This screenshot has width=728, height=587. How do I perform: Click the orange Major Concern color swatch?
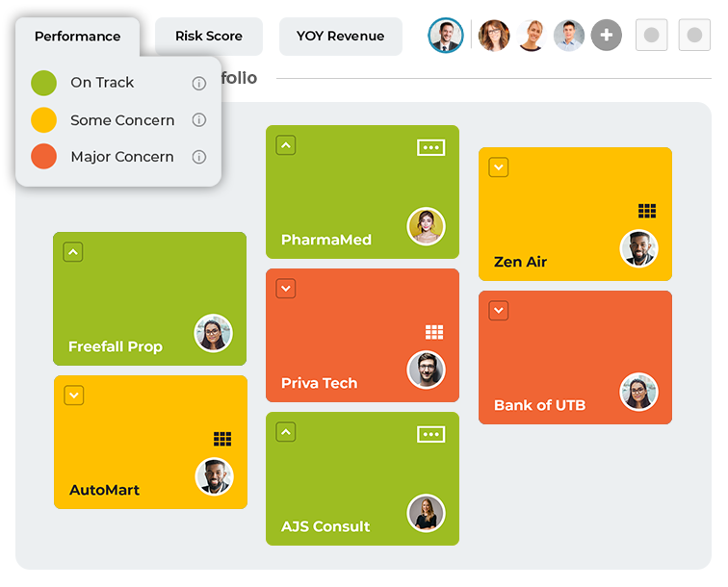(43, 157)
